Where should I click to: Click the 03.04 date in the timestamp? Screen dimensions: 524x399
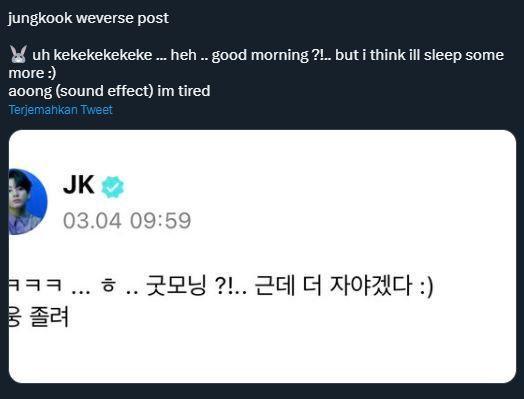pos(92,221)
